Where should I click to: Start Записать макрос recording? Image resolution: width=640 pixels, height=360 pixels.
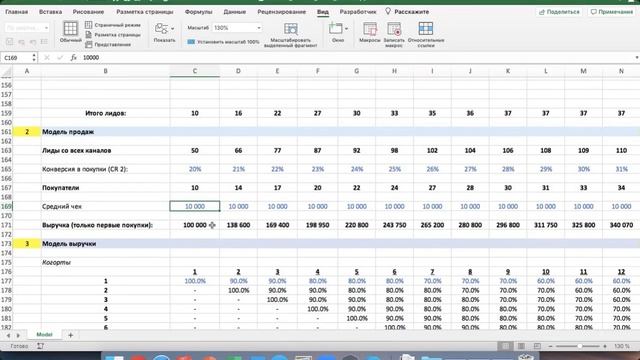394,35
